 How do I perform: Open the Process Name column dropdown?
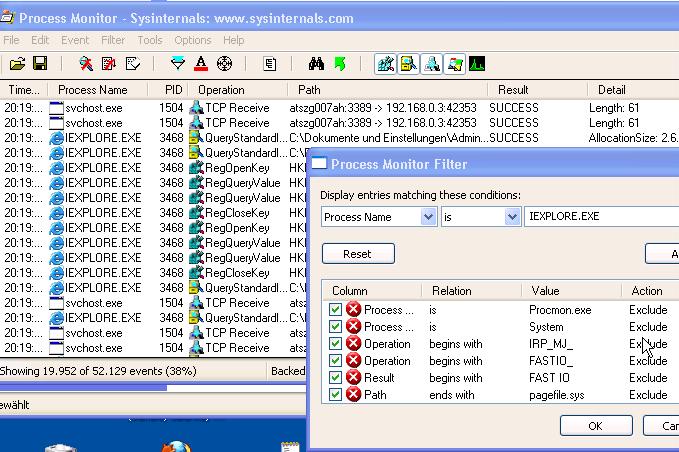click(x=428, y=216)
